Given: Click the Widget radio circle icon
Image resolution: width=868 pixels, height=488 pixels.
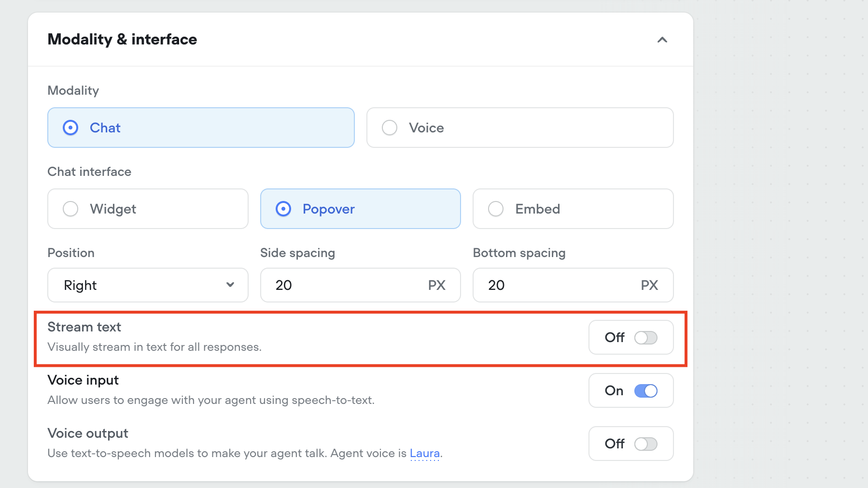Looking at the screenshot, I should click(70, 209).
